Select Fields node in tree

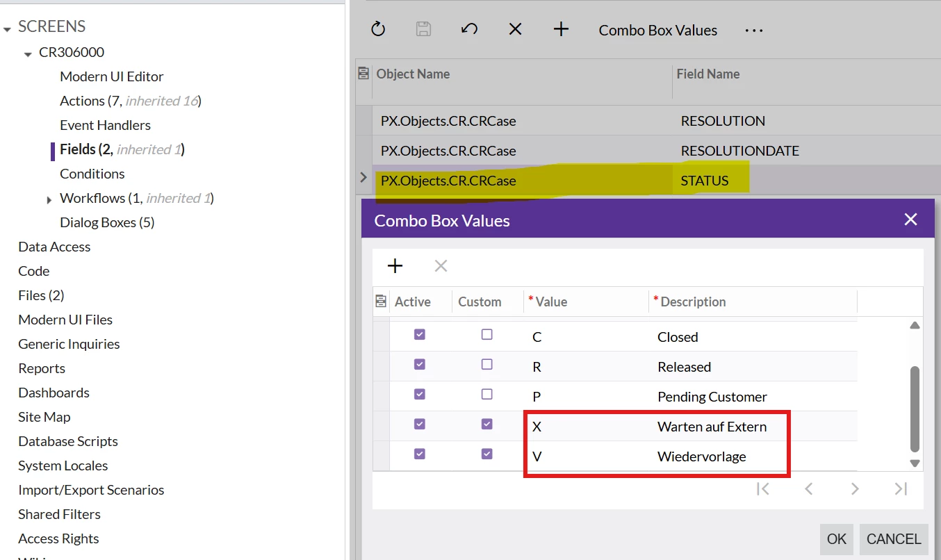pos(122,149)
